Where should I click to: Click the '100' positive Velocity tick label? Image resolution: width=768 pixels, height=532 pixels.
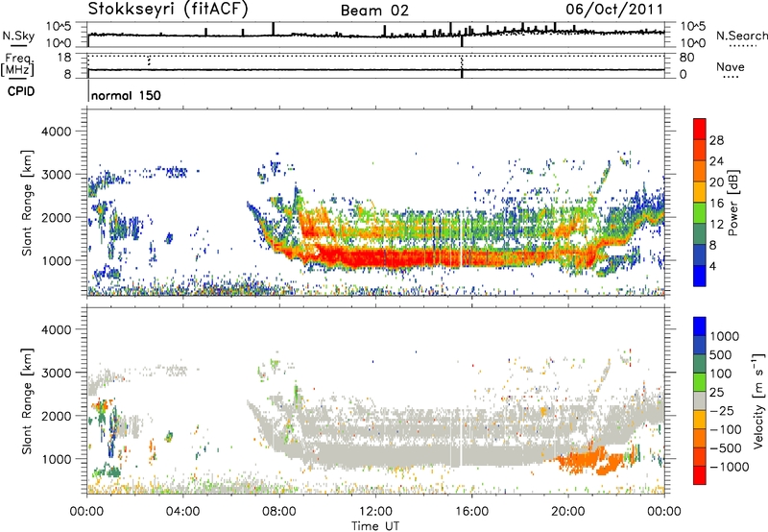(x=721, y=374)
